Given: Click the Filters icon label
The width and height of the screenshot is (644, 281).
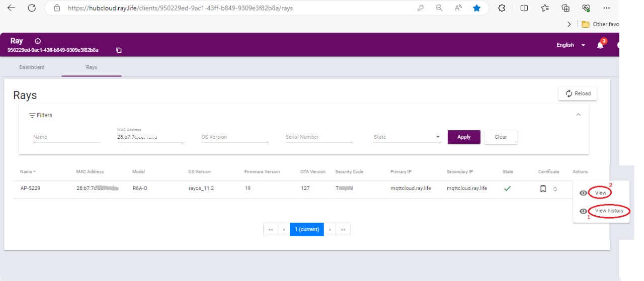Looking at the screenshot, I should click(40, 115).
